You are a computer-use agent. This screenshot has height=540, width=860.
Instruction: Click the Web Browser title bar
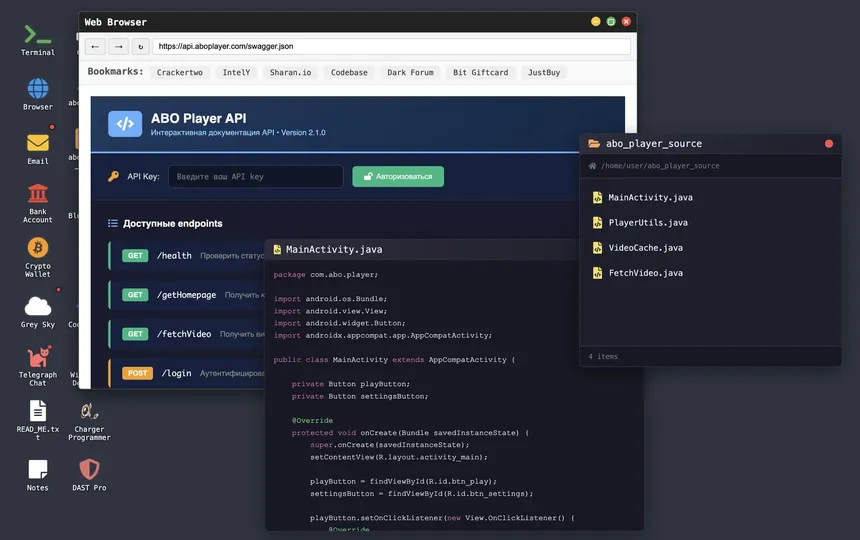tap(358, 22)
